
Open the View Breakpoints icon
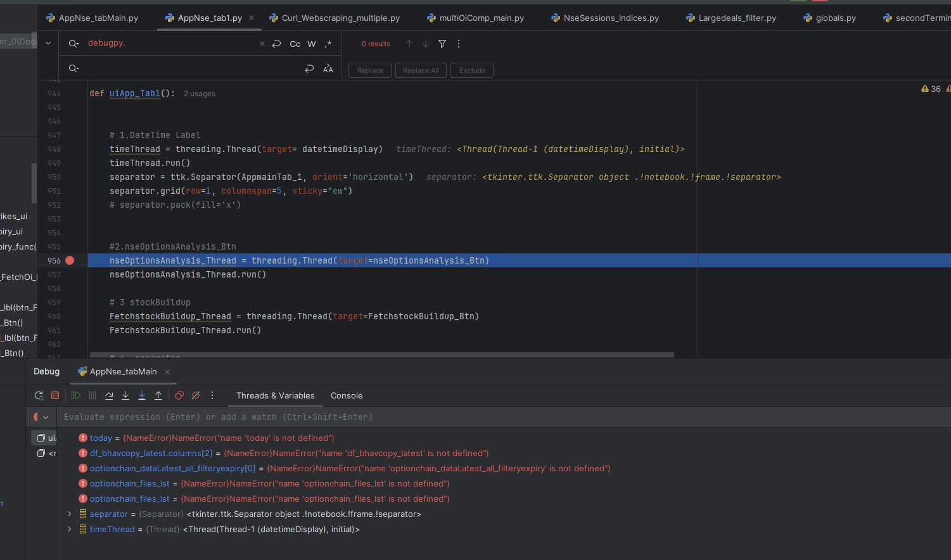click(179, 395)
